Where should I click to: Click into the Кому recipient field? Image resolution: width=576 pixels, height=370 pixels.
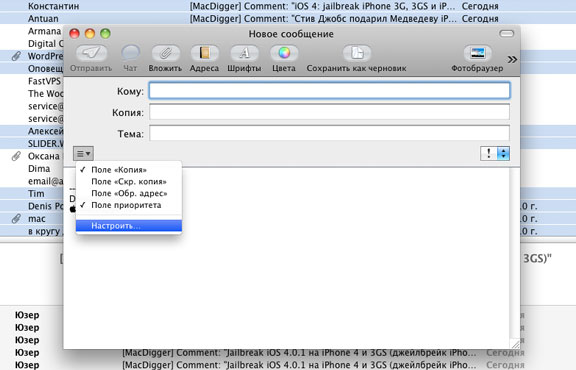[x=330, y=91]
